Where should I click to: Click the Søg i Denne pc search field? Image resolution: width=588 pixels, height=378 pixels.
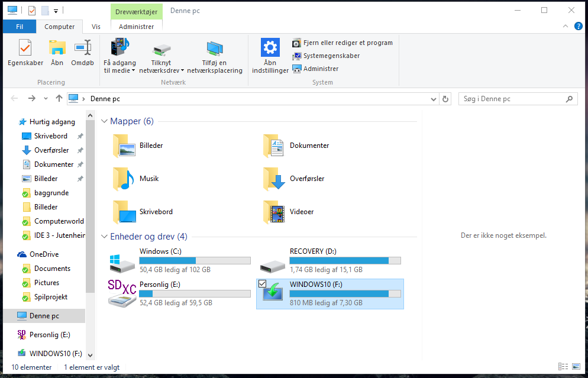click(x=512, y=99)
